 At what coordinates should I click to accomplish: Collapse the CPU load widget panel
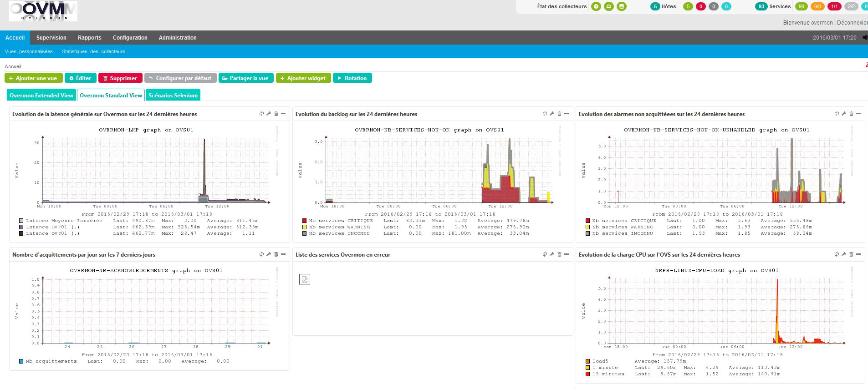click(858, 254)
